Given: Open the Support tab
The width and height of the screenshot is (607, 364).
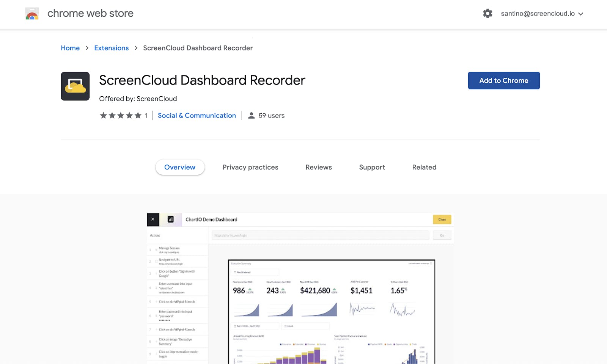Looking at the screenshot, I should point(372,167).
